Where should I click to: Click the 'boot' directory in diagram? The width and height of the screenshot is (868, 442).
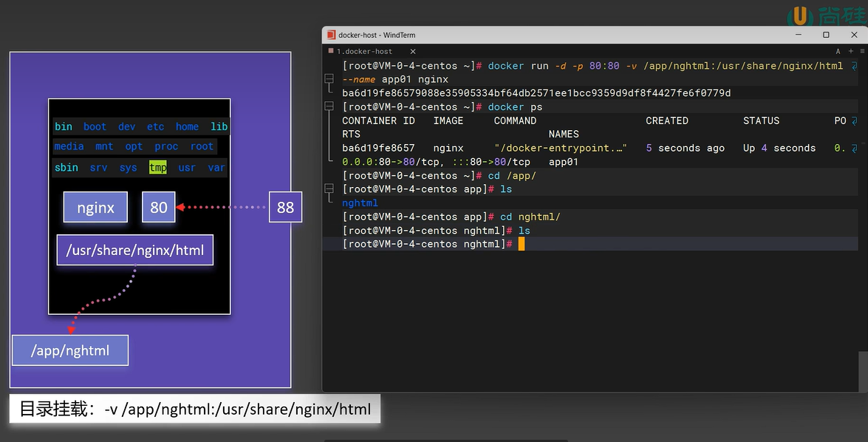95,126
